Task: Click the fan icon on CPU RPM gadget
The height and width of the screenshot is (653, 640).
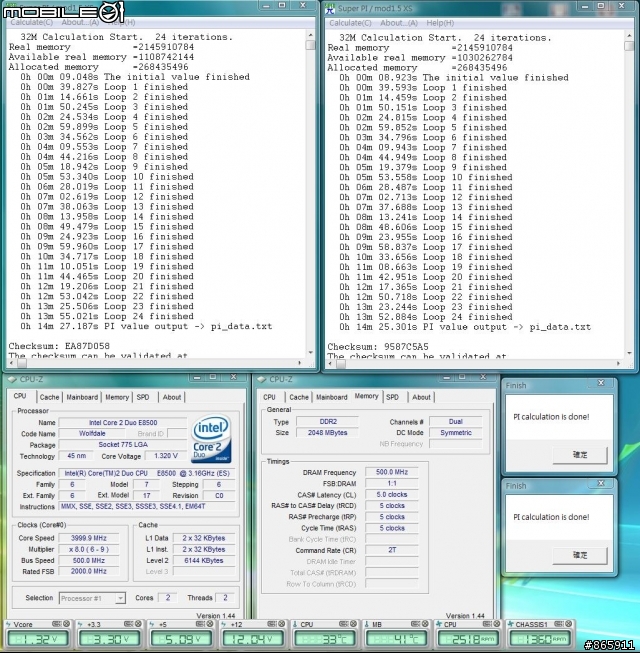Action: 439,624
